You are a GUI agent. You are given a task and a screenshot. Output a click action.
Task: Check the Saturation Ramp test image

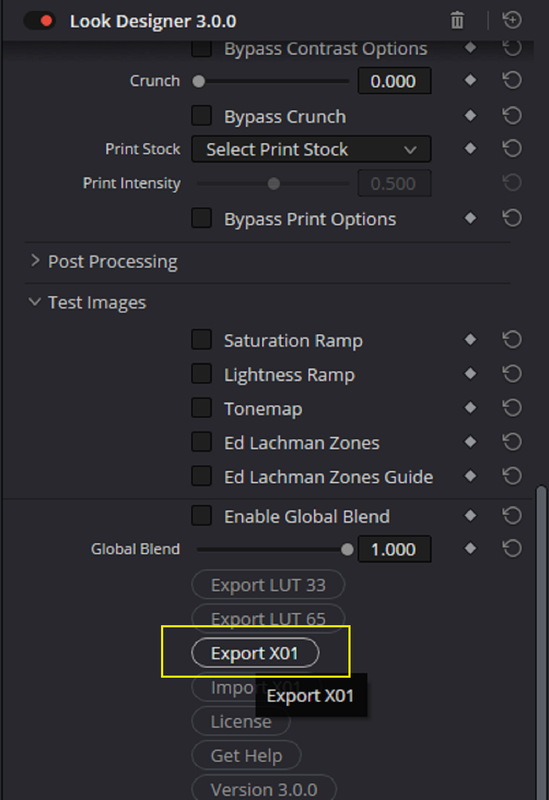(x=202, y=340)
